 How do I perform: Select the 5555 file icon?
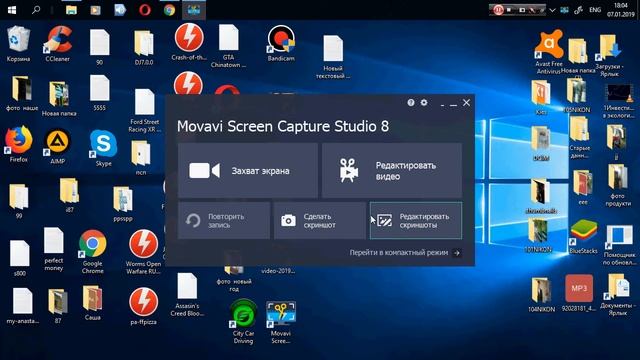[100, 93]
